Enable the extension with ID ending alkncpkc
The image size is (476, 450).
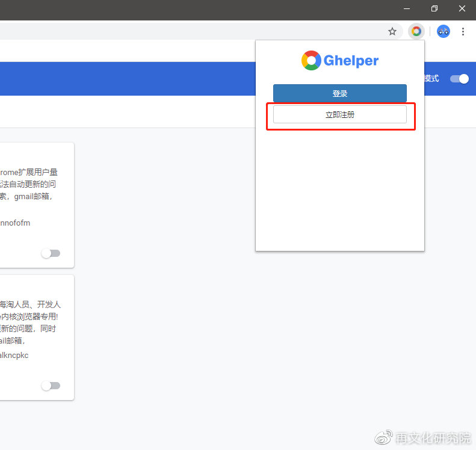pyautogui.click(x=51, y=386)
